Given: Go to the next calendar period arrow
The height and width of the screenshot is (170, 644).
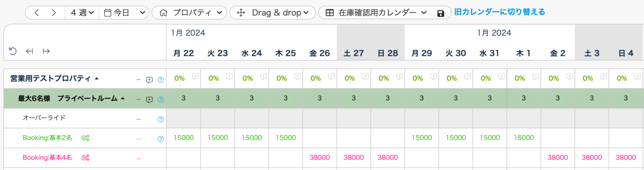Looking at the screenshot, I should click(53, 13).
